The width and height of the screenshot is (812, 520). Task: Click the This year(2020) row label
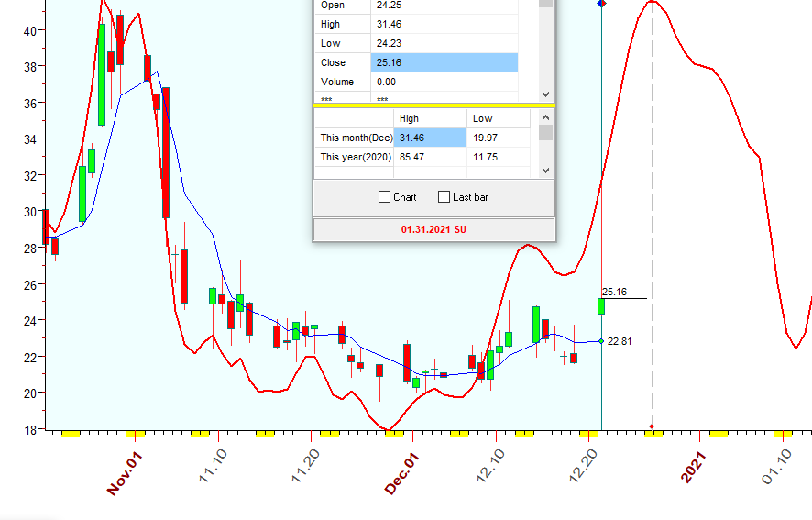click(354, 157)
